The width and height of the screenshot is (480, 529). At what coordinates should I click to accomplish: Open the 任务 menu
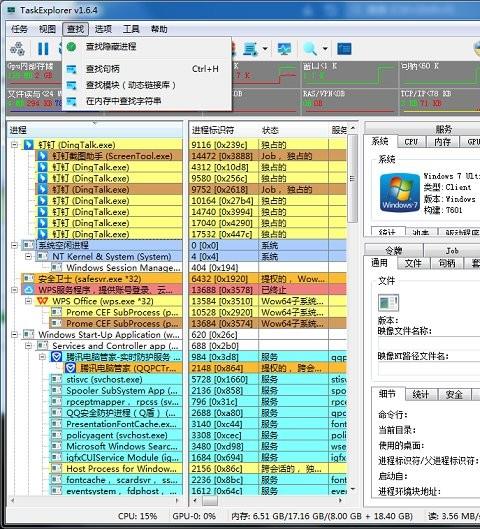click(x=20, y=29)
